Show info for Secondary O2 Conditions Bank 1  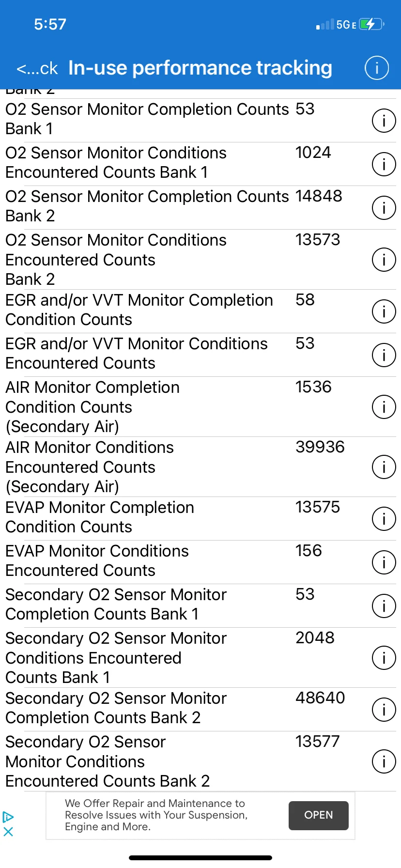384,658
